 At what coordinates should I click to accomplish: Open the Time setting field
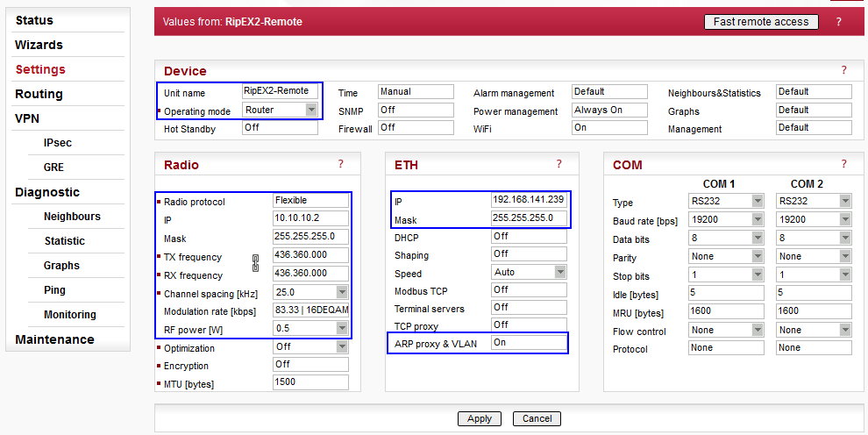(x=416, y=91)
